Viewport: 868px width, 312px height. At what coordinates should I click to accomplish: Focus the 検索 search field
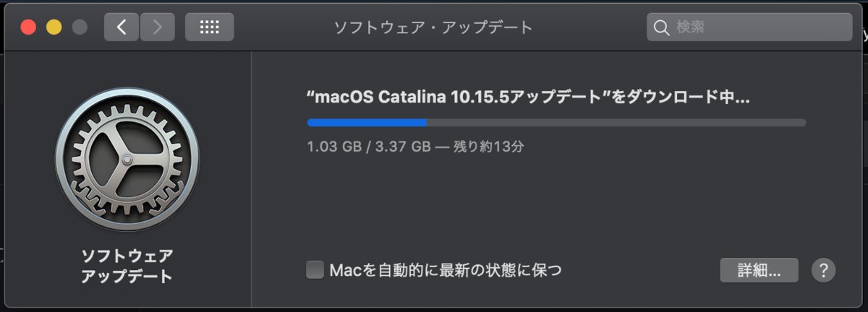(x=749, y=27)
